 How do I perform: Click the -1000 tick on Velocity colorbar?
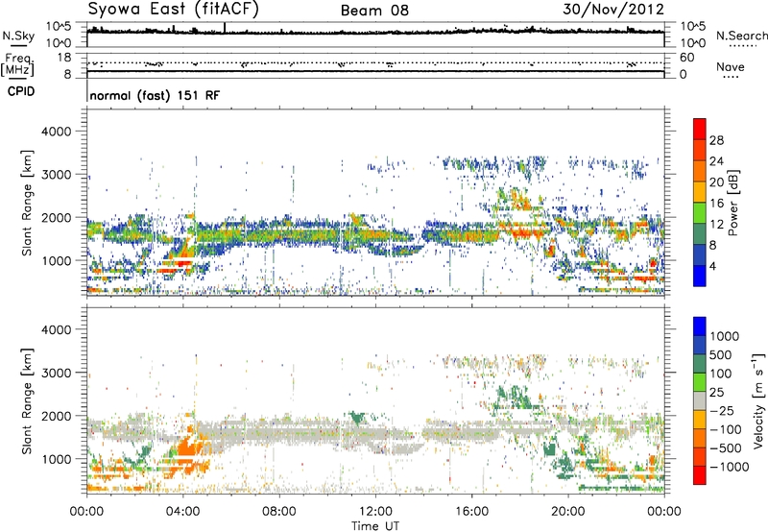[x=729, y=467]
